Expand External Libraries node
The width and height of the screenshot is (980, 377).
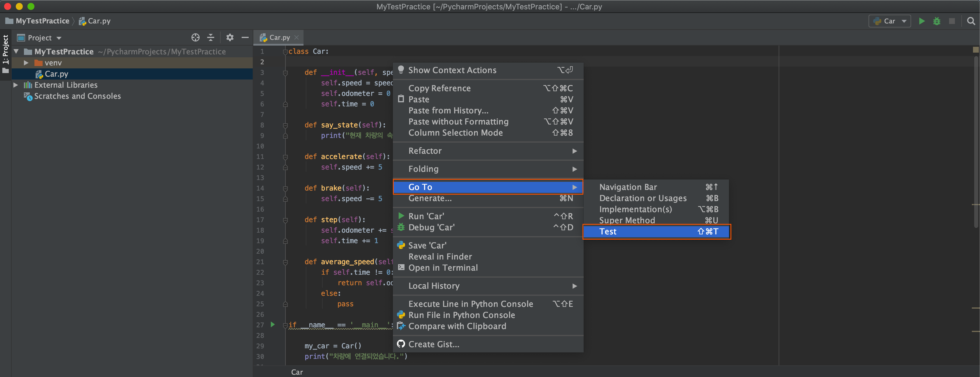point(15,85)
